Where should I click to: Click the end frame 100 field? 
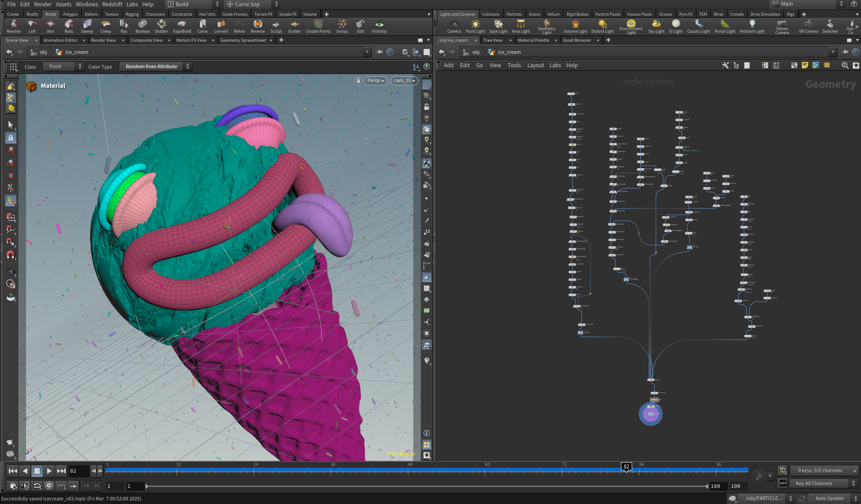point(718,486)
